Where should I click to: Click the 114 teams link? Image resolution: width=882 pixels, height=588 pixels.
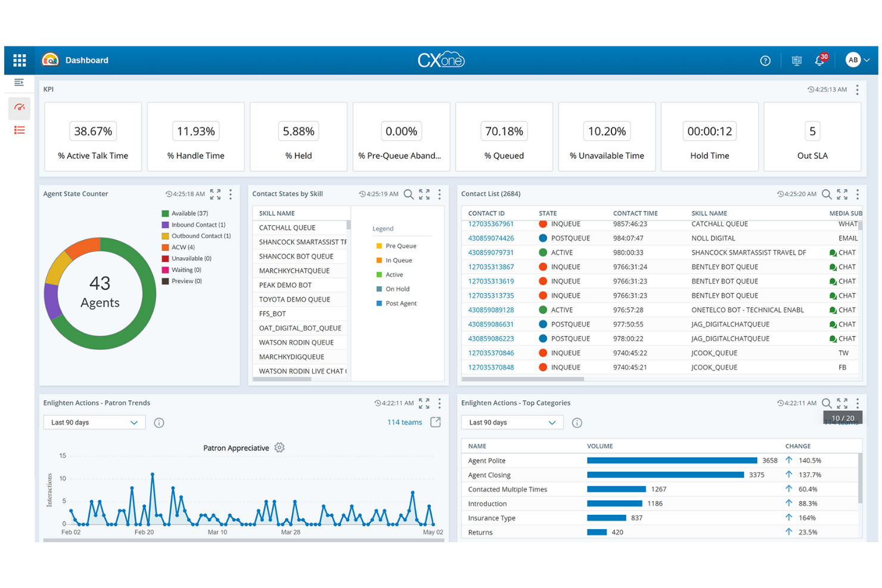click(x=404, y=422)
